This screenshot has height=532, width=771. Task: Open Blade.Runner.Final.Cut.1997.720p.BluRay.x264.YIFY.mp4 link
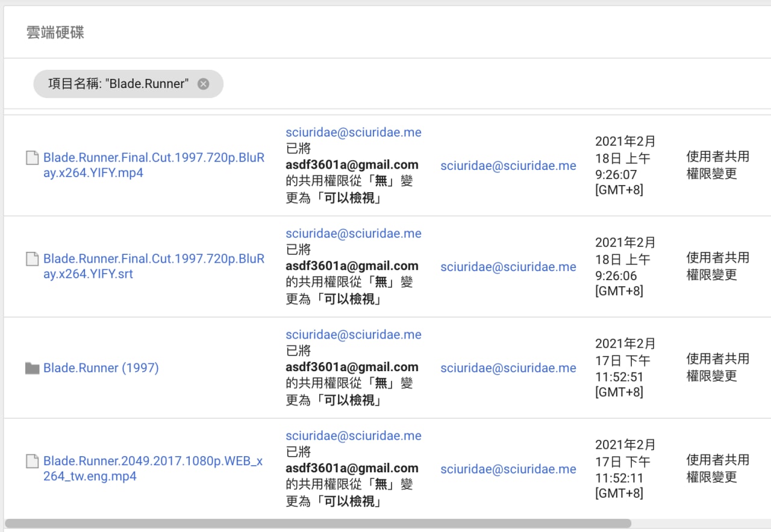[154, 165]
